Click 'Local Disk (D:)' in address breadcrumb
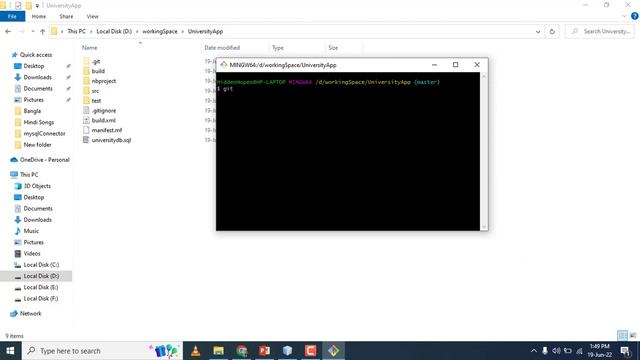This screenshot has height=360, width=640. [114, 31]
